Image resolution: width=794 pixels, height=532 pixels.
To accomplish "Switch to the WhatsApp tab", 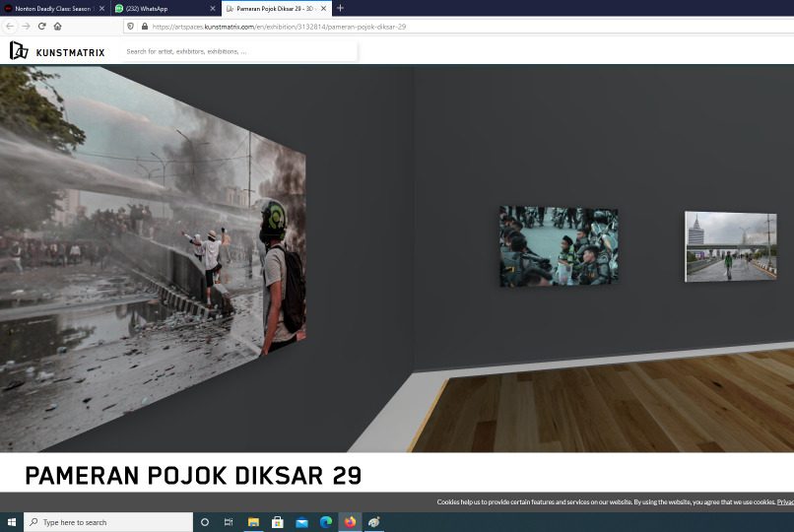I will point(158,8).
